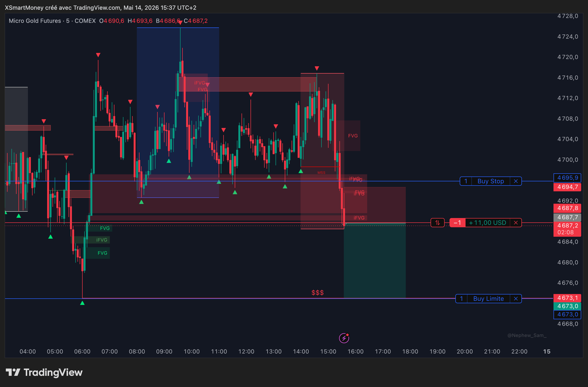Click the XSmartMoney snapshot header text

click(101, 8)
